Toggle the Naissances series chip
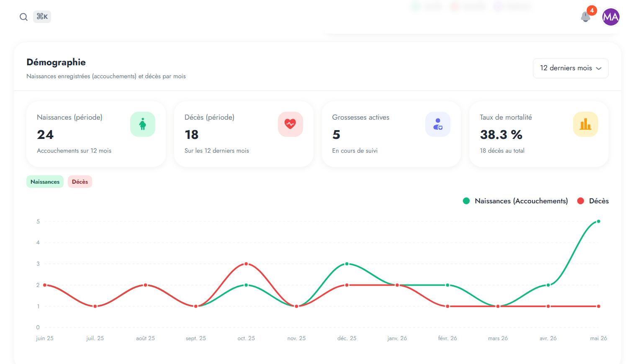635x364 pixels. tap(45, 182)
